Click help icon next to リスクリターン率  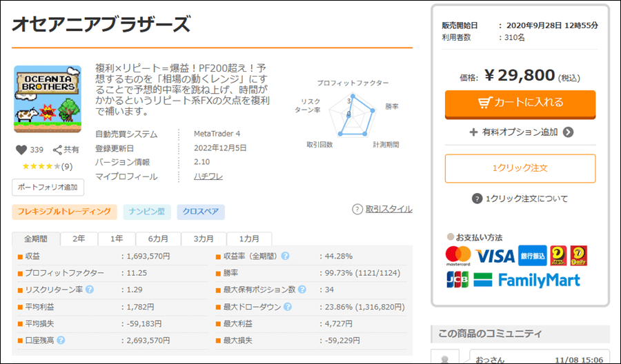89,290
